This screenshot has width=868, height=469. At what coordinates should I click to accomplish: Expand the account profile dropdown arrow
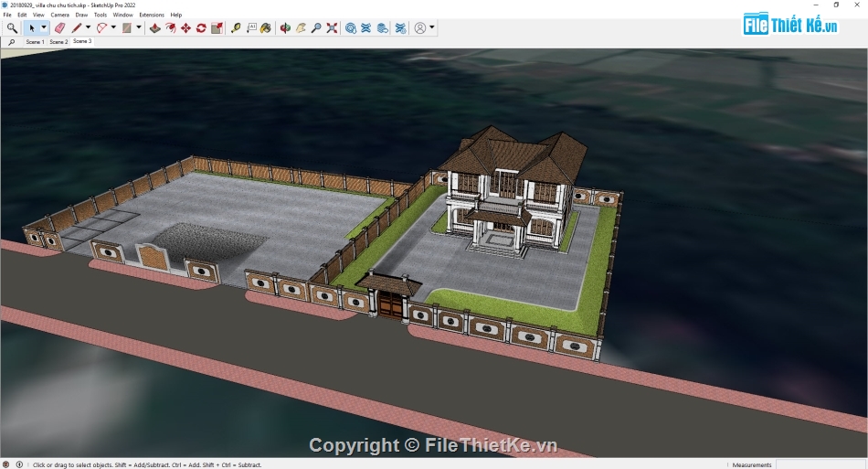click(x=432, y=27)
